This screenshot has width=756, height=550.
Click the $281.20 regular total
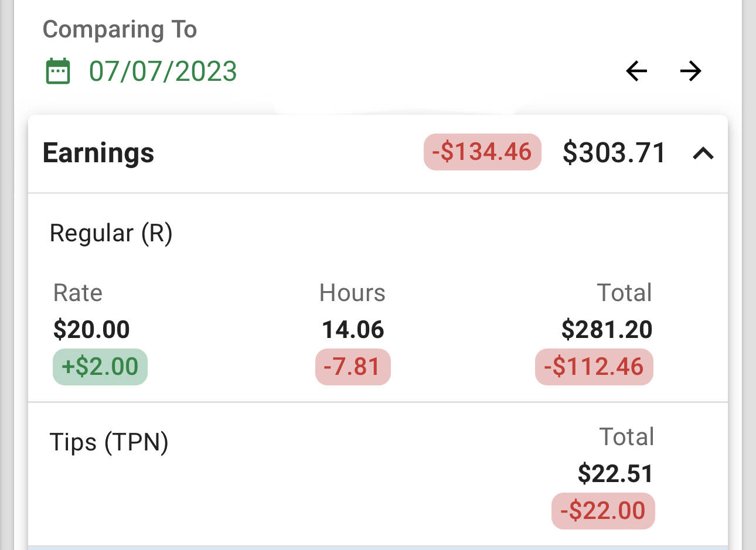click(607, 329)
